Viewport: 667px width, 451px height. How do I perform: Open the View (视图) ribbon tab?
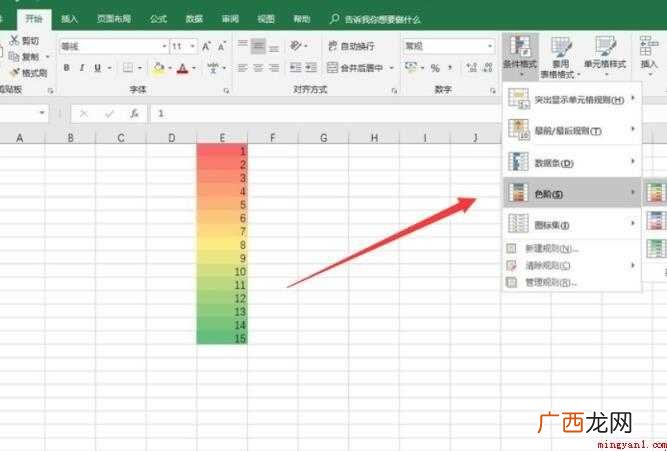[x=266, y=19]
